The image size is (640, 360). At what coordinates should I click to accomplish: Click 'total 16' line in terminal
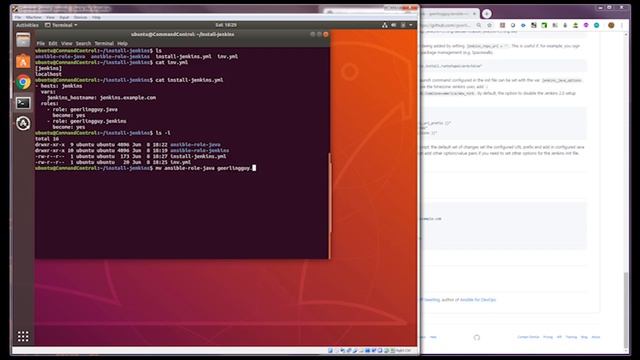[47, 139]
